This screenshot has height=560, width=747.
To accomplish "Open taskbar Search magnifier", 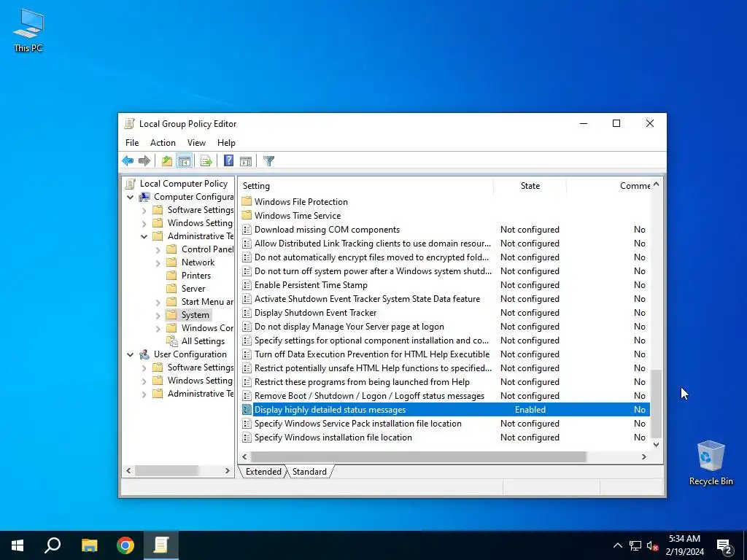I will point(53,545).
